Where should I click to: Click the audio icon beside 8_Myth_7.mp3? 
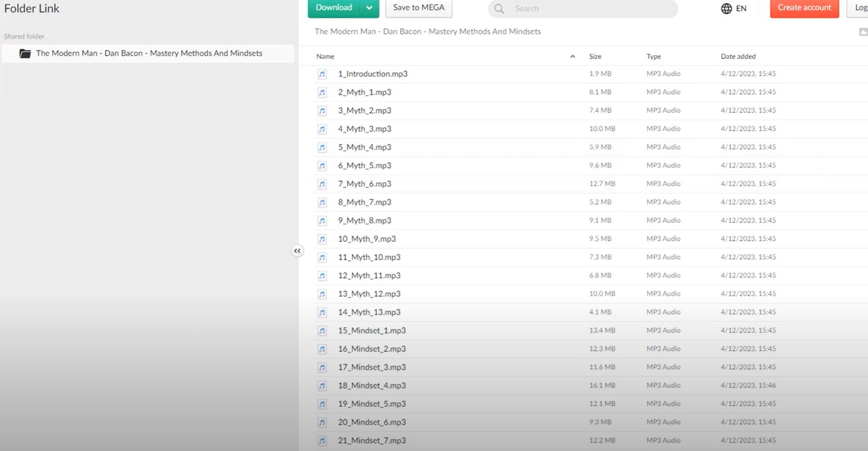[x=322, y=203]
